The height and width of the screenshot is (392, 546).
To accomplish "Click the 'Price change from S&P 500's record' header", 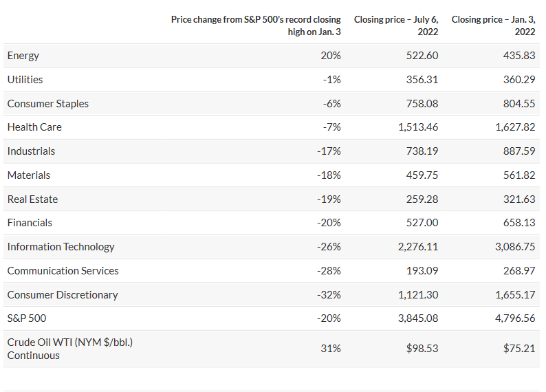I will click(256, 25).
